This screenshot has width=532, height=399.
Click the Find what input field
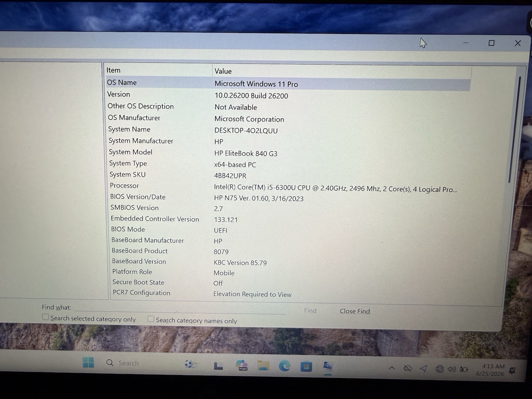(x=180, y=309)
